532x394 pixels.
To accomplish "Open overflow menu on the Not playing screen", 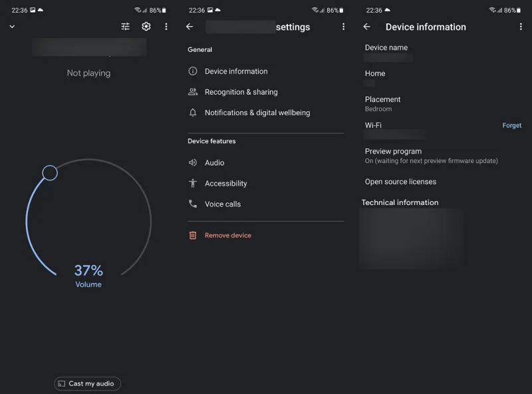I will pos(166,27).
